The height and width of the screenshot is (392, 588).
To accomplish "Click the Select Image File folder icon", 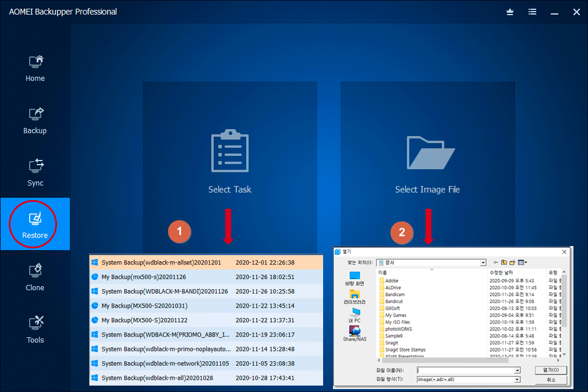I will tap(430, 153).
